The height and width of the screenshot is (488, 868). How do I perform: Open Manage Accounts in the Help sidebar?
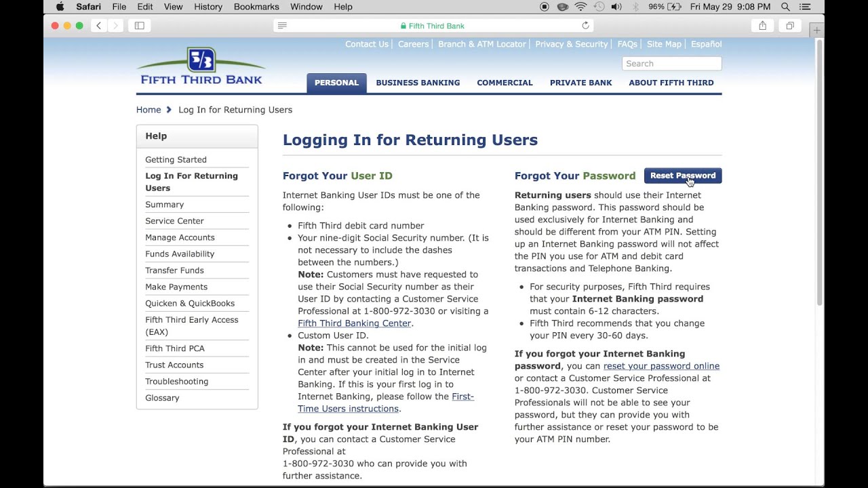tap(180, 237)
